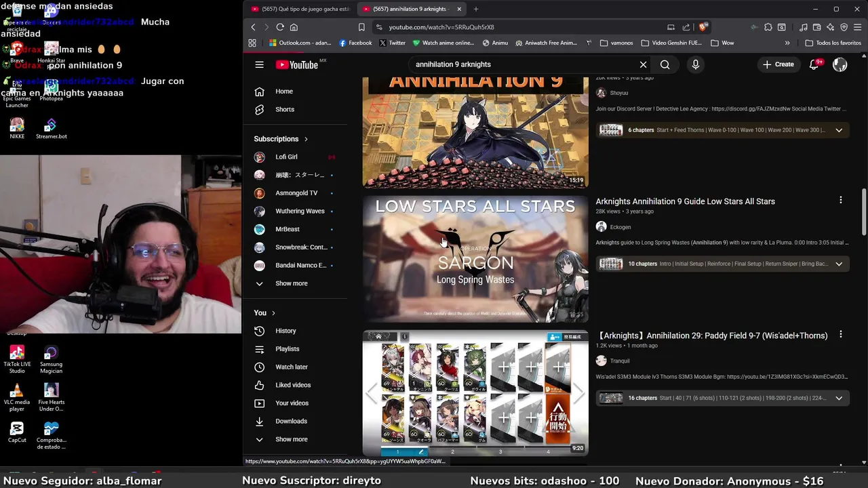Viewport: 868px width, 488px height.
Task: Click the Create button
Action: pos(778,64)
